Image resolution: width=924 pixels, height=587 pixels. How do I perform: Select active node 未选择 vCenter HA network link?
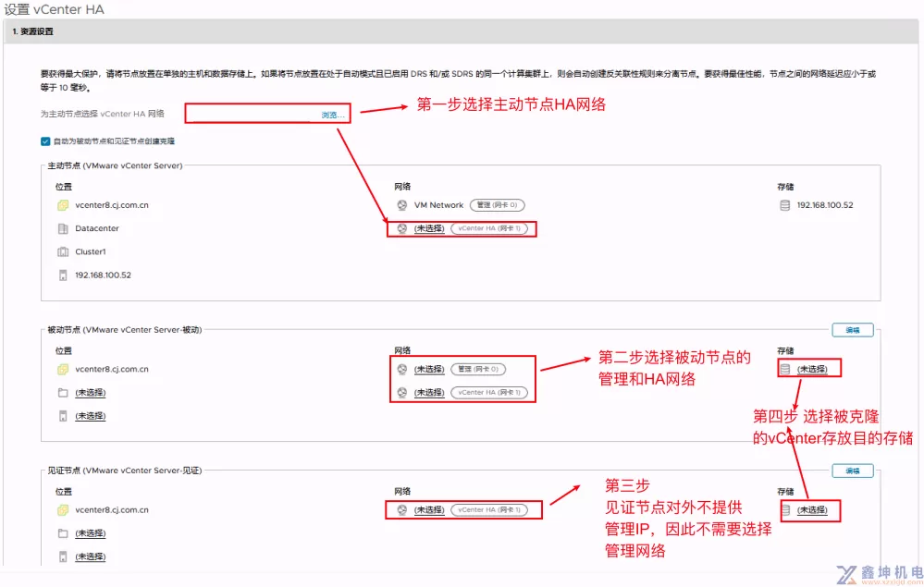click(x=429, y=228)
